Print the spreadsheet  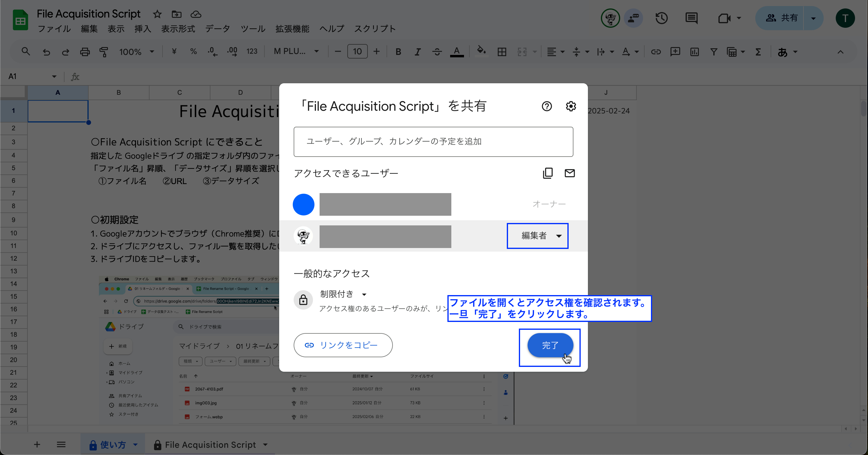[x=85, y=52]
